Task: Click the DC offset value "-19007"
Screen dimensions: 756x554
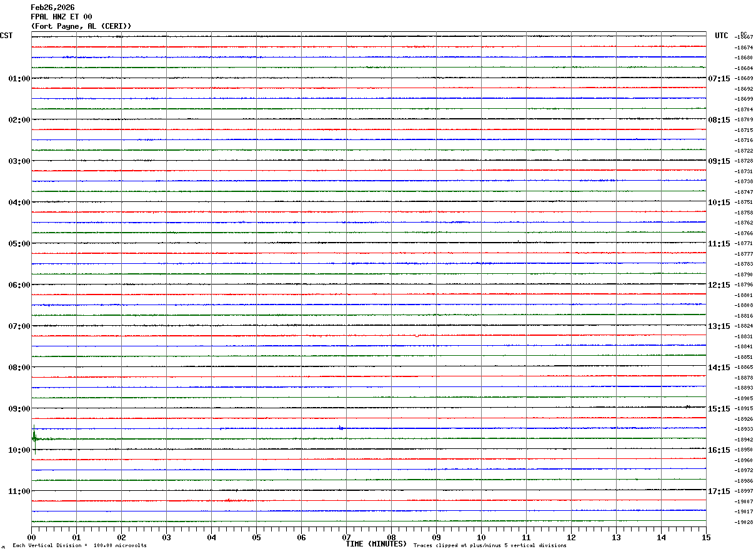Action: [x=744, y=501]
